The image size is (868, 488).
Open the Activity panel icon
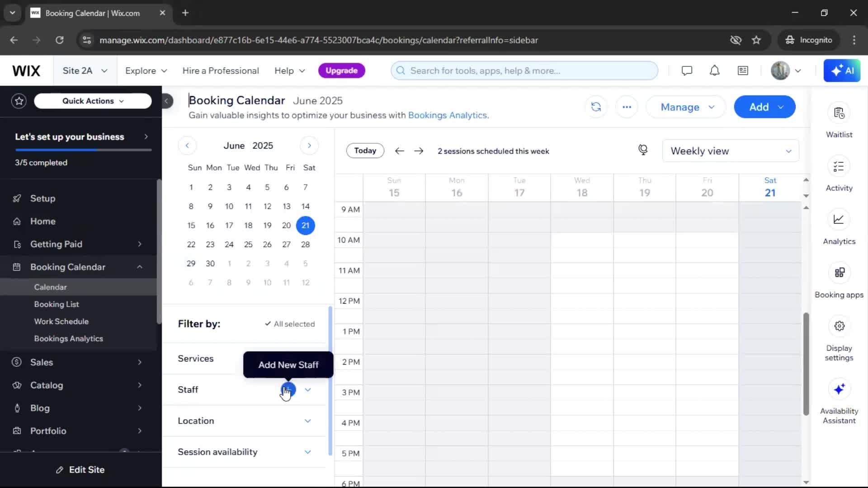tap(839, 166)
